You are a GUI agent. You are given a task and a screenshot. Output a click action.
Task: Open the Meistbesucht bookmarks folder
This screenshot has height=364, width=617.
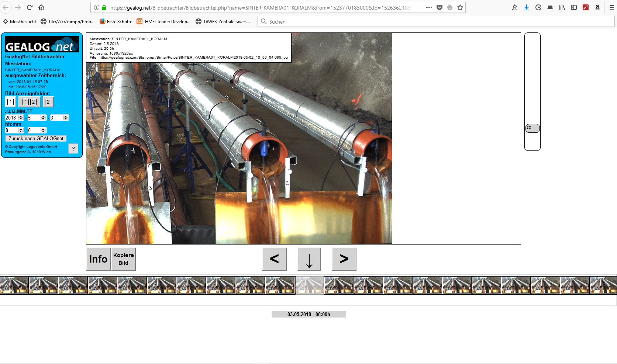coord(20,22)
